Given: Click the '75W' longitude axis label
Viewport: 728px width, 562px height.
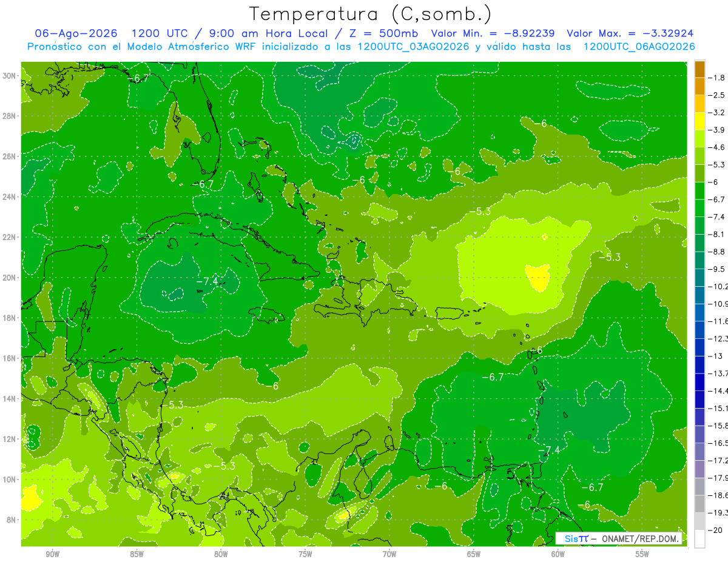Looking at the screenshot, I should [x=305, y=554].
